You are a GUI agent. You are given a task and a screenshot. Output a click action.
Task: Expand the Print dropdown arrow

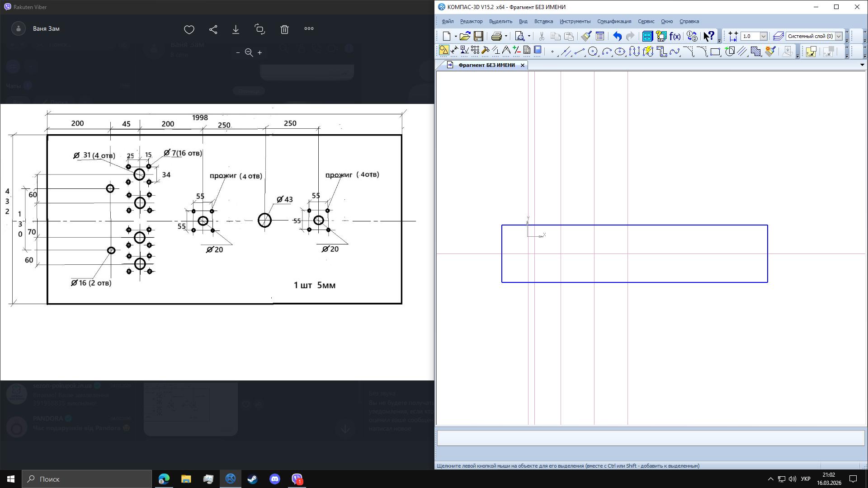(506, 36)
